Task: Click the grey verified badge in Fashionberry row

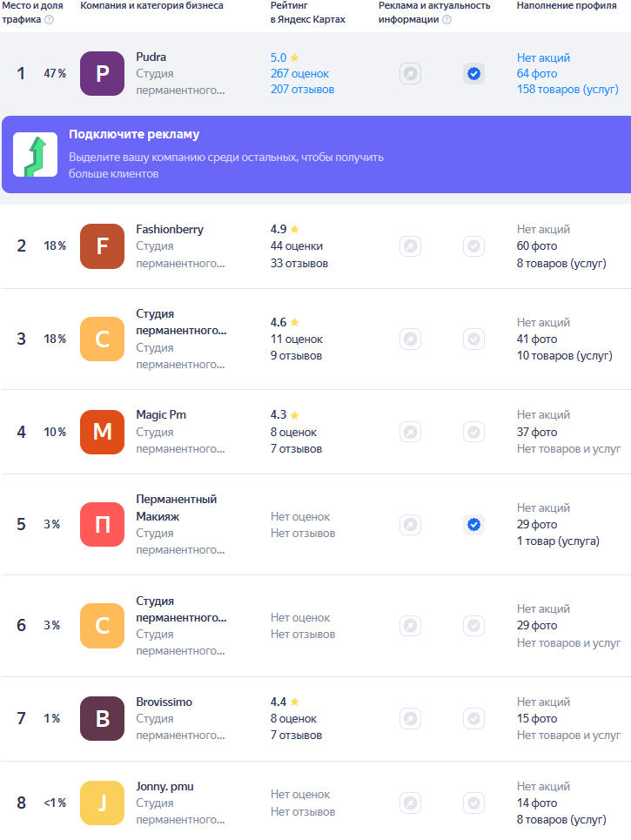Action: (x=474, y=245)
